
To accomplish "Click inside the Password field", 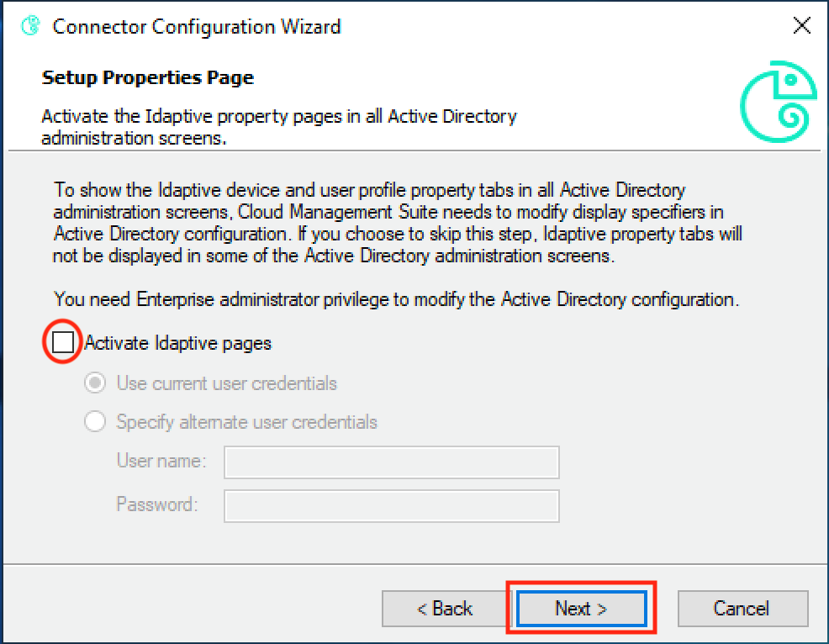I will click(x=391, y=505).
